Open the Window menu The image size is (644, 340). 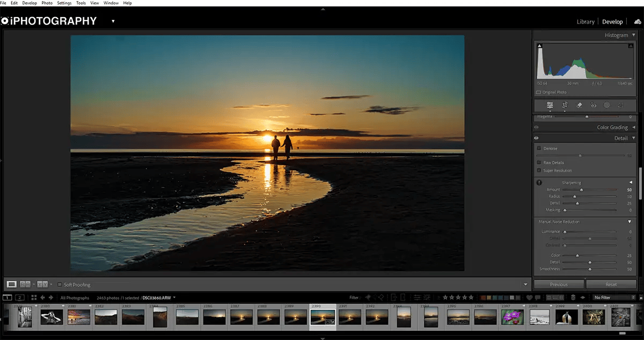tap(111, 3)
